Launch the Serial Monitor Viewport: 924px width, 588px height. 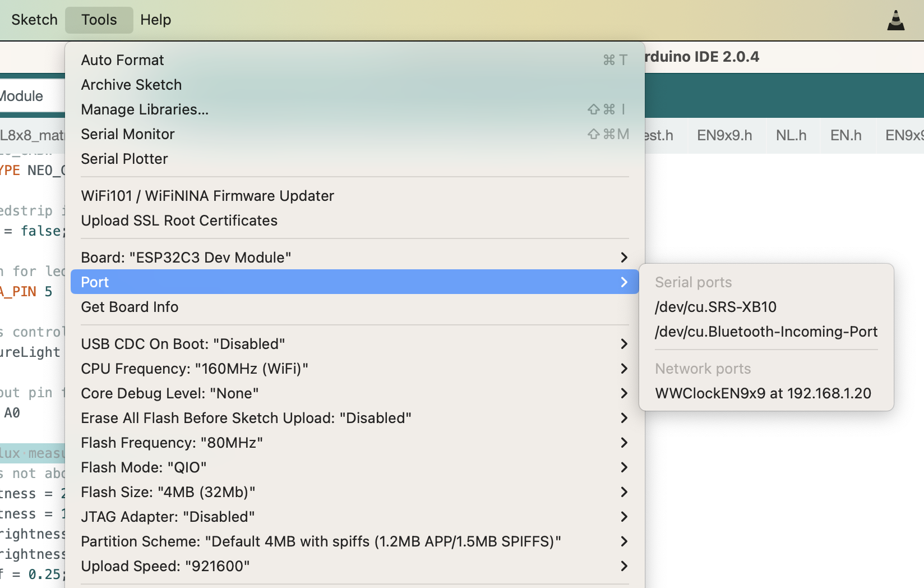pos(128,134)
